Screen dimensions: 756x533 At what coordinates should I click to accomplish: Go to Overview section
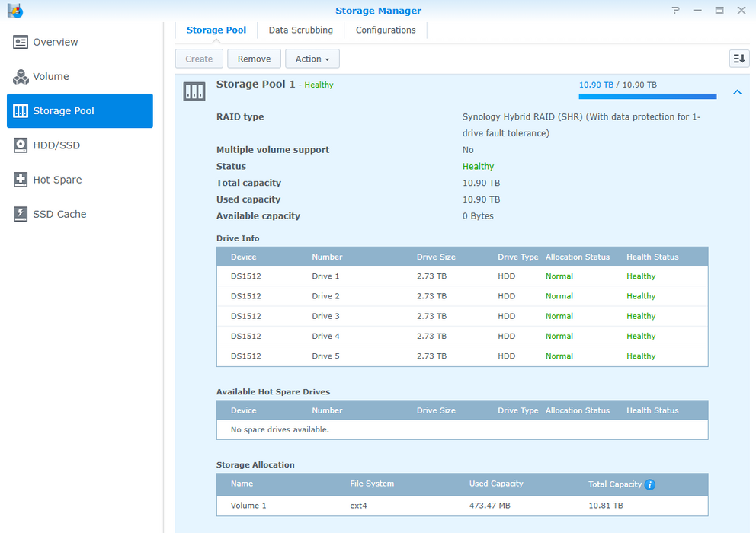pos(79,43)
